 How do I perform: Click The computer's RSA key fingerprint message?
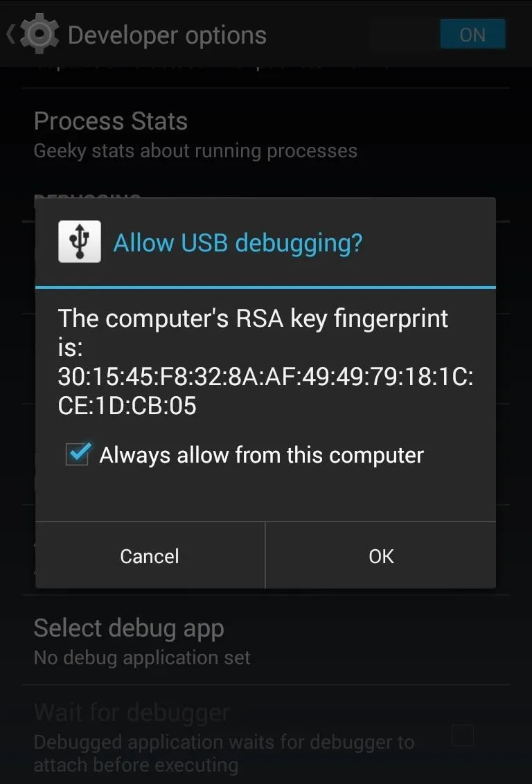point(253,333)
